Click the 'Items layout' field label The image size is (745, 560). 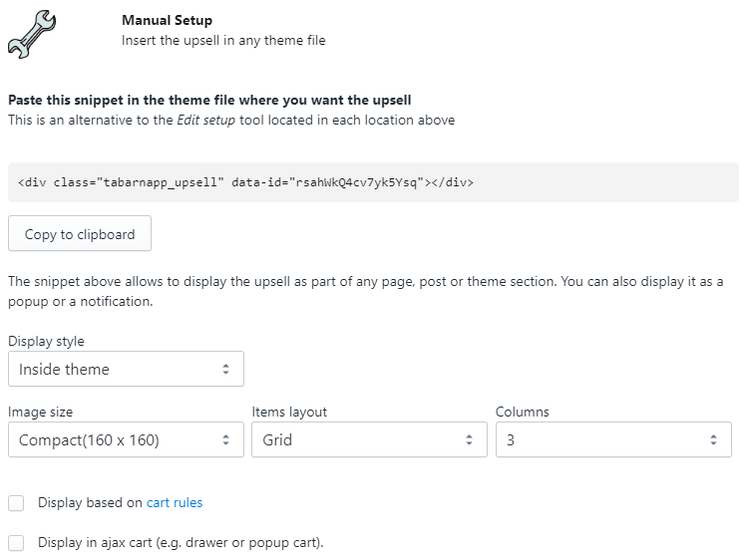289,412
